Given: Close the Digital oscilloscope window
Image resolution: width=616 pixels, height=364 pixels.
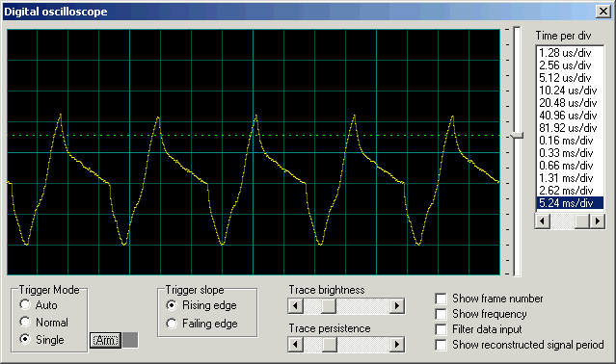Looking at the screenshot, I should point(603,12).
